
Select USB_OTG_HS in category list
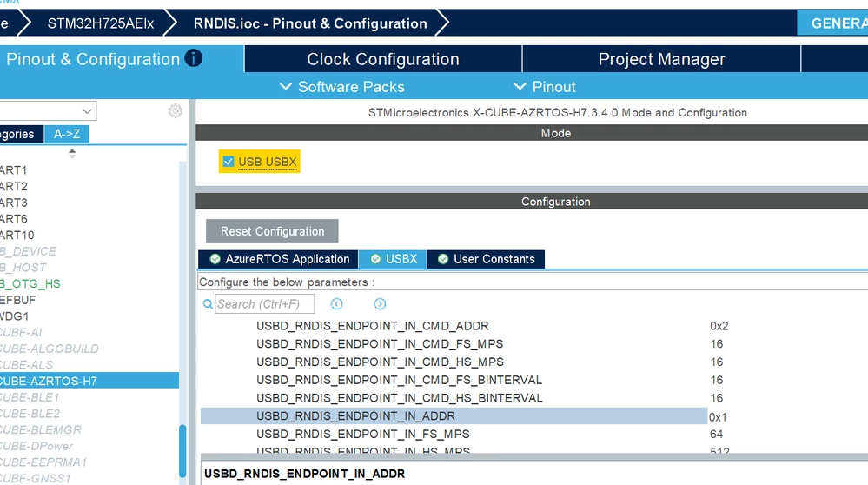coord(30,283)
